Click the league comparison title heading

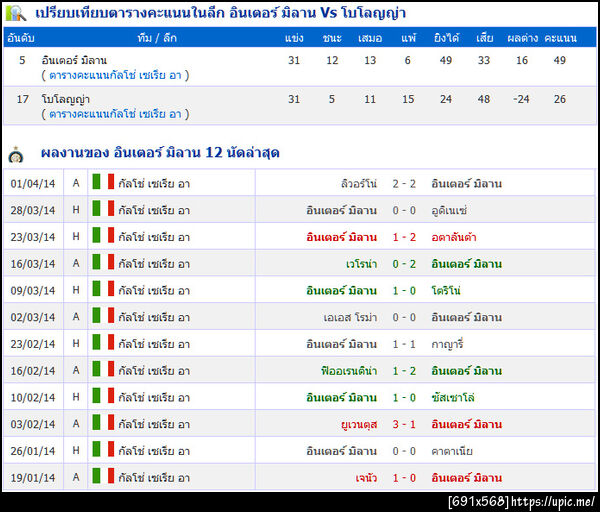220,13
